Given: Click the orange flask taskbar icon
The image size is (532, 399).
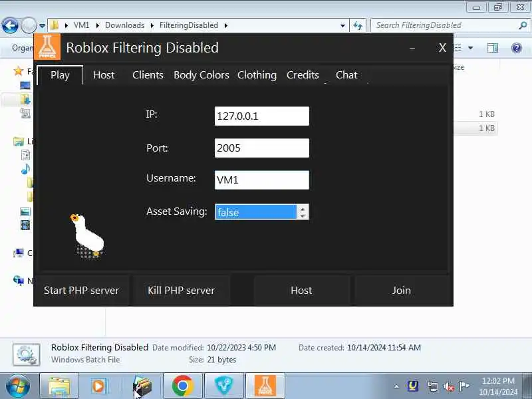Looking at the screenshot, I should tap(265, 386).
